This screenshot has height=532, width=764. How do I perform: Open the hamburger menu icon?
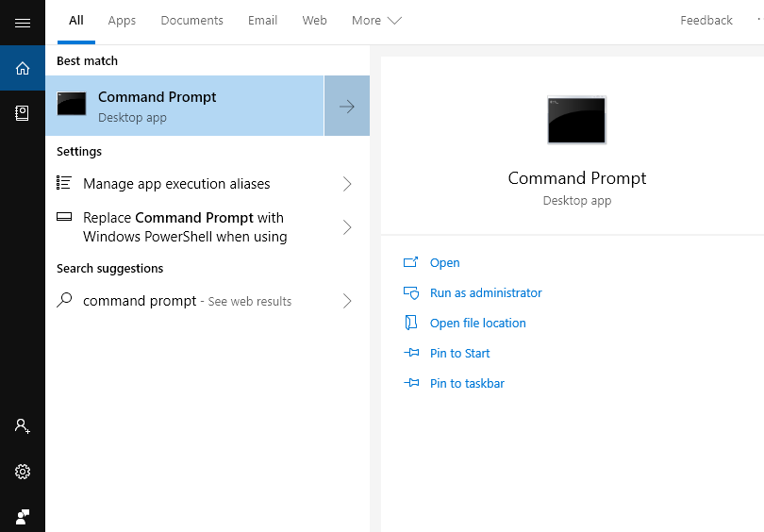23,23
